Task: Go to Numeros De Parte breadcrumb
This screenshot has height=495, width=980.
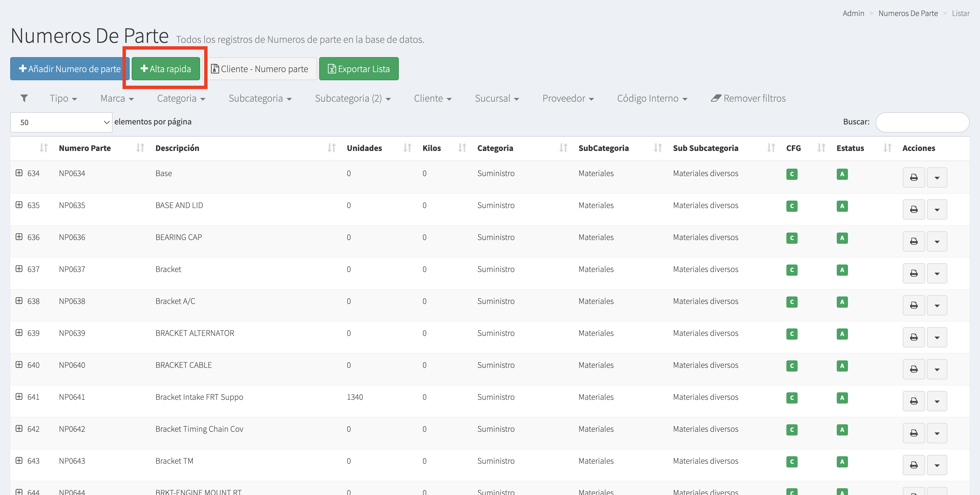Action: pos(908,13)
